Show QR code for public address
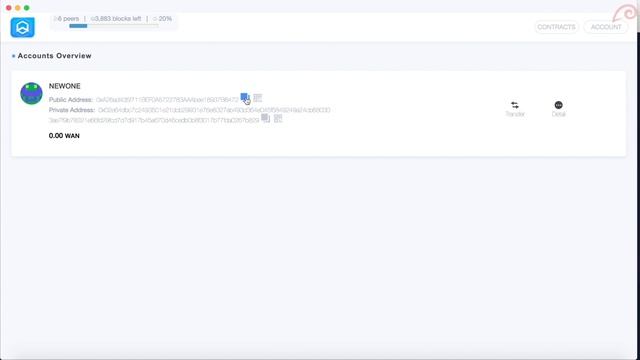This screenshot has height=360, width=640. 258,98
